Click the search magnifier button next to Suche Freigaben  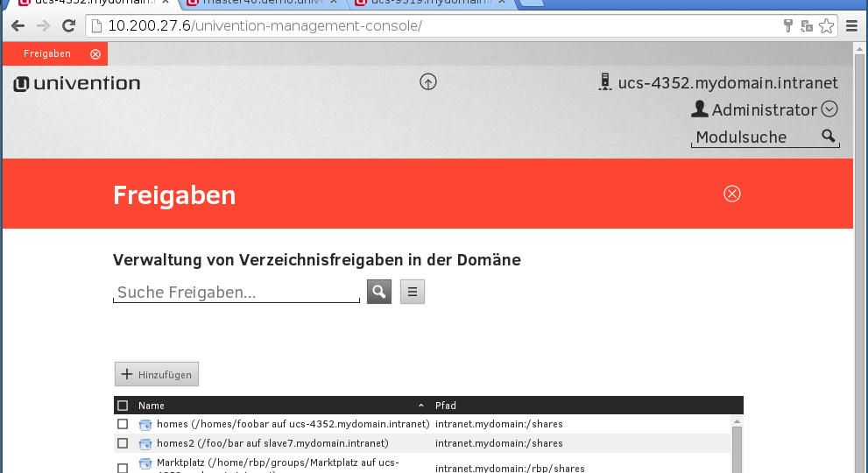coord(378,292)
